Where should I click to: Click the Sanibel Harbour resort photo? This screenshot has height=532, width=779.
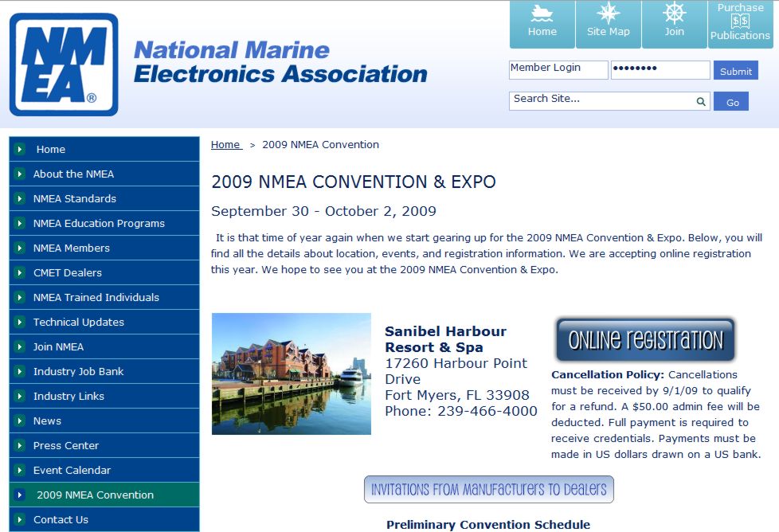tap(292, 374)
